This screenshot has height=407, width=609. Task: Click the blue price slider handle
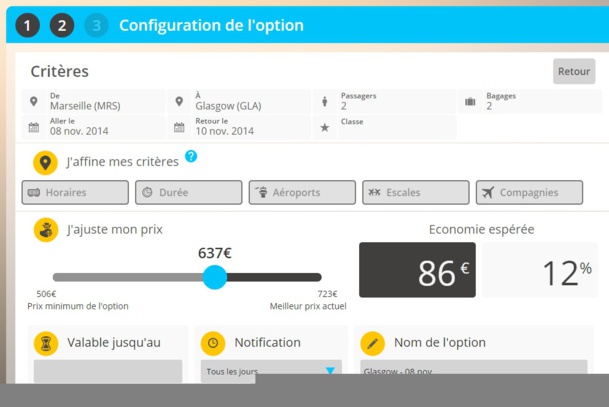(x=215, y=277)
